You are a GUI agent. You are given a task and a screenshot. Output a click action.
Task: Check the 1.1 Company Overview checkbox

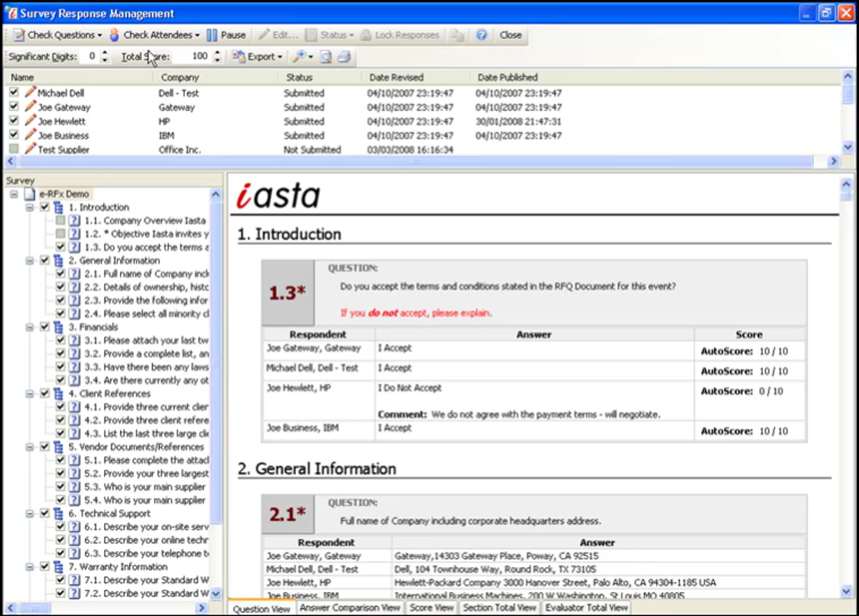[x=60, y=220]
